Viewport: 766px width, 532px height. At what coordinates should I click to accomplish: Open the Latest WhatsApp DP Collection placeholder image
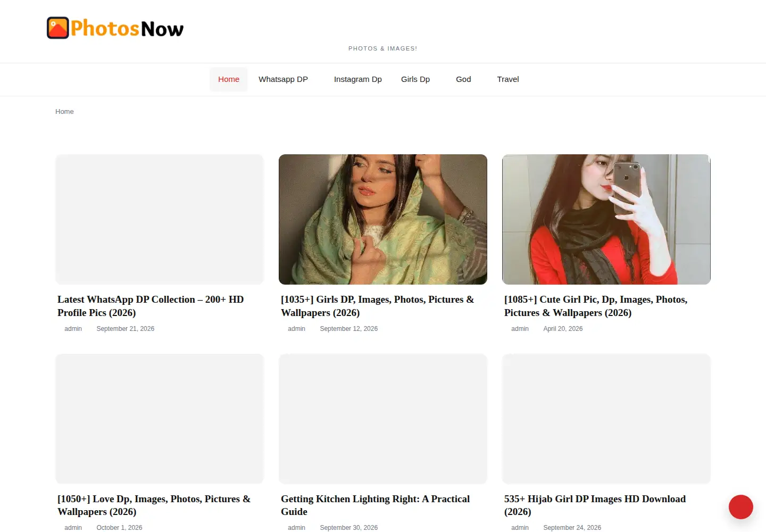pos(160,219)
